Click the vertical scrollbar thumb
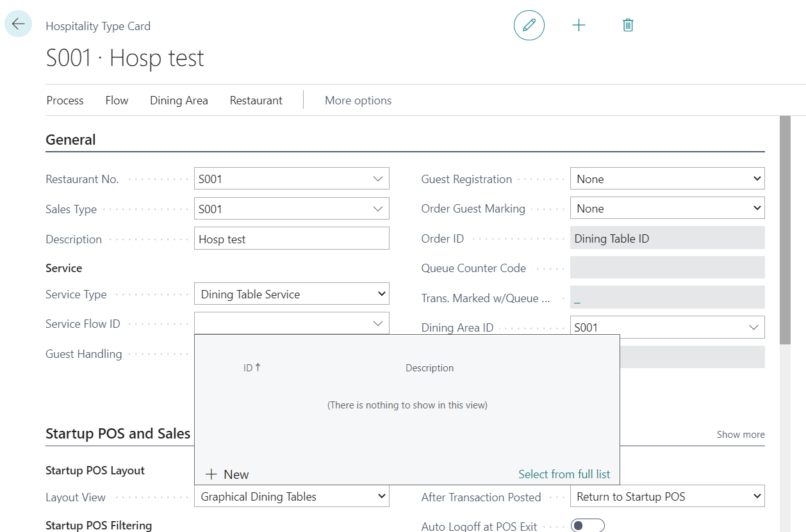The width and height of the screenshot is (806, 532). click(785, 230)
